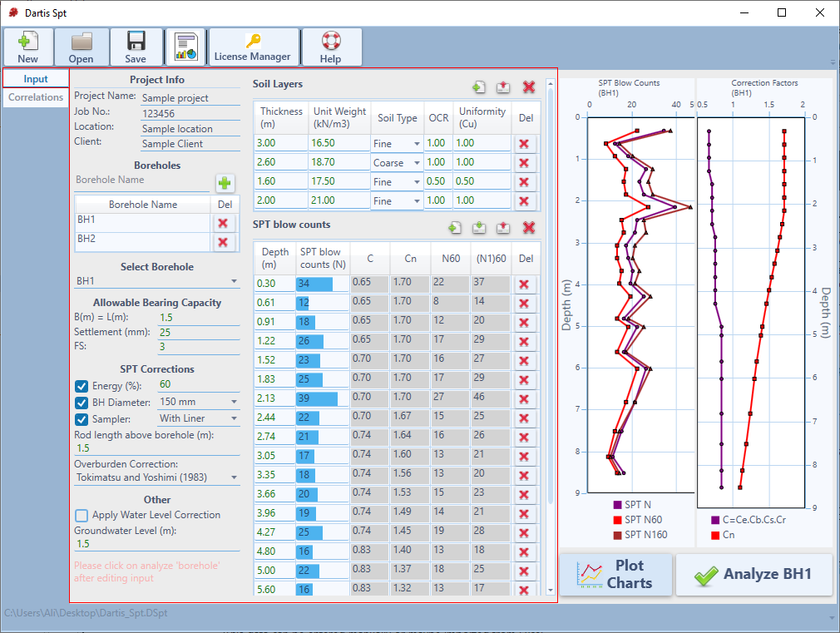This screenshot has width=840, height=633.
Task: Open the report chart document icon
Action: [186, 47]
